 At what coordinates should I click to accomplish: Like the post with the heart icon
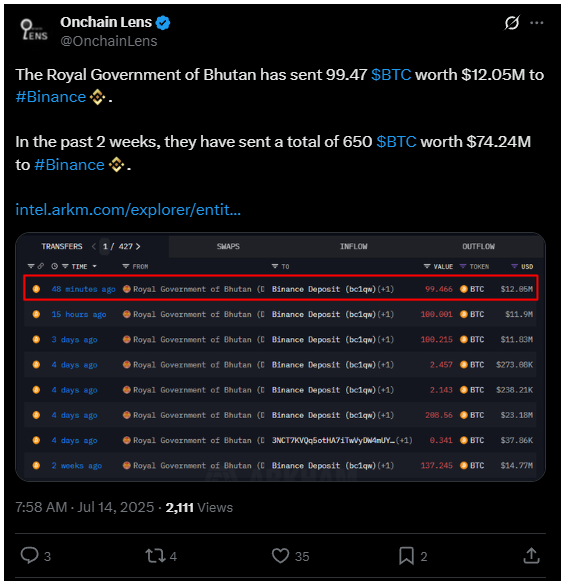280,556
